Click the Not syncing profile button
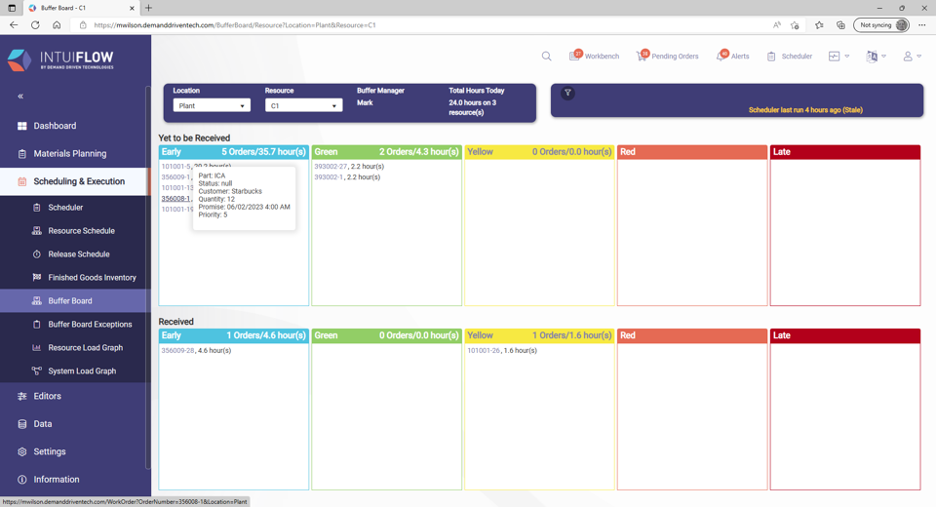Screen dimensions: 936x508 tap(881, 25)
